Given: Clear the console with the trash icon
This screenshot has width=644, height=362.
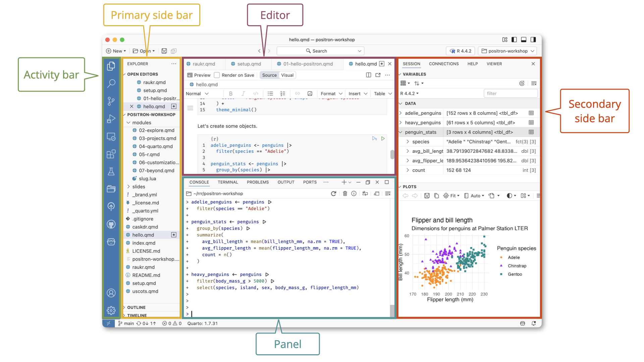Looking at the screenshot, I should pyautogui.click(x=345, y=193).
